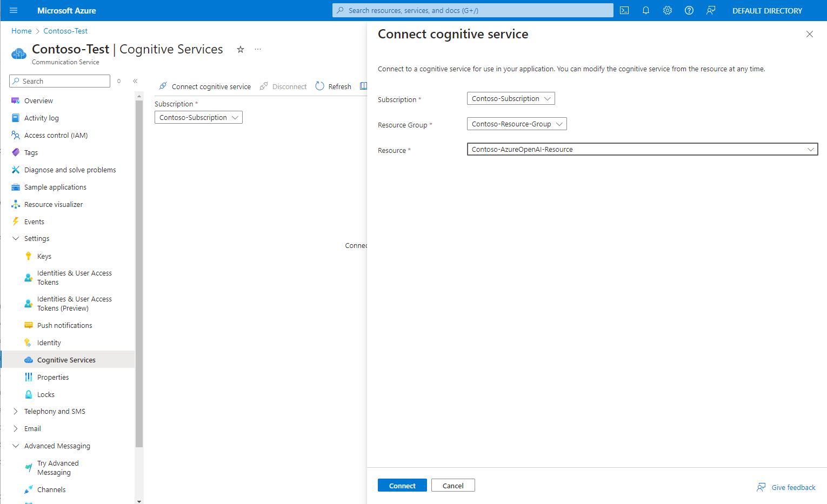
Task: Click the Overview icon in sidebar
Action: click(16, 100)
